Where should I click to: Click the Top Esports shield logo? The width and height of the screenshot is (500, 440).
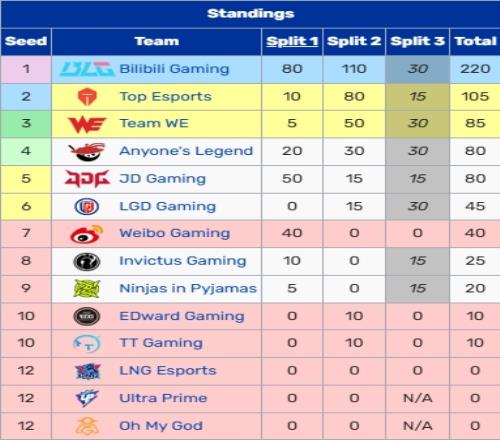pyautogui.click(x=87, y=97)
